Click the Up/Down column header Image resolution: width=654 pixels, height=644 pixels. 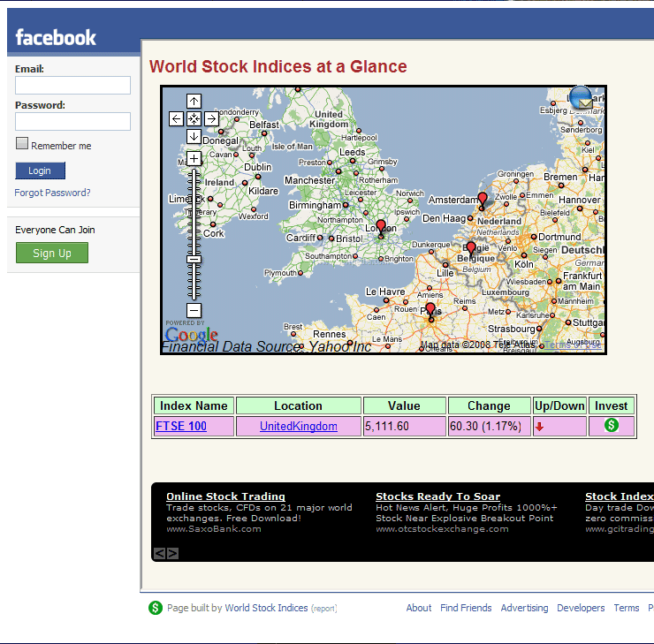pos(559,405)
